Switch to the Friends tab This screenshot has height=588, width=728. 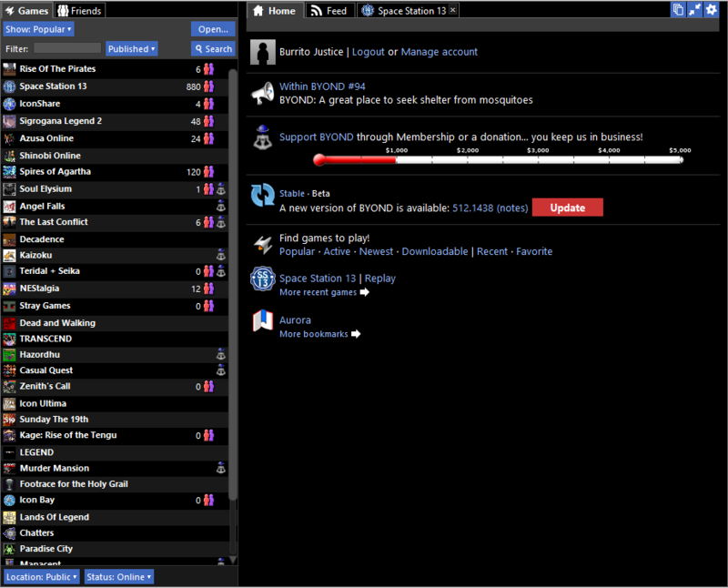(79, 11)
